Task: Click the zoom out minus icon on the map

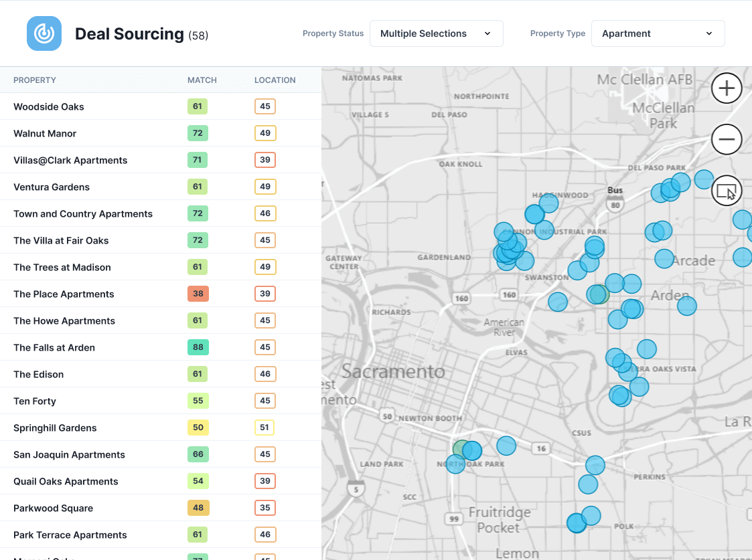Action: point(727,139)
